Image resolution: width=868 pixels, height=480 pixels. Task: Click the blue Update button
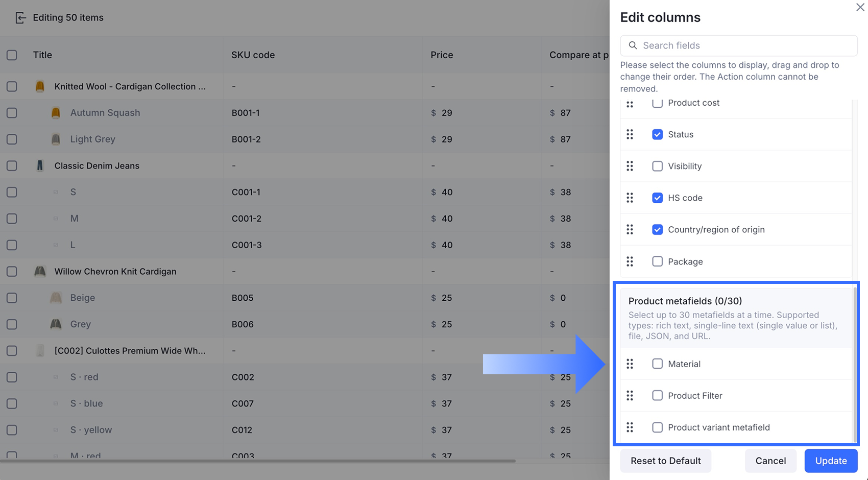click(x=831, y=461)
